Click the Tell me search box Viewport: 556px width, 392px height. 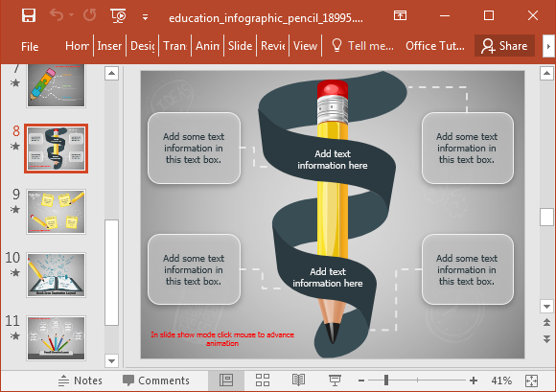362,46
